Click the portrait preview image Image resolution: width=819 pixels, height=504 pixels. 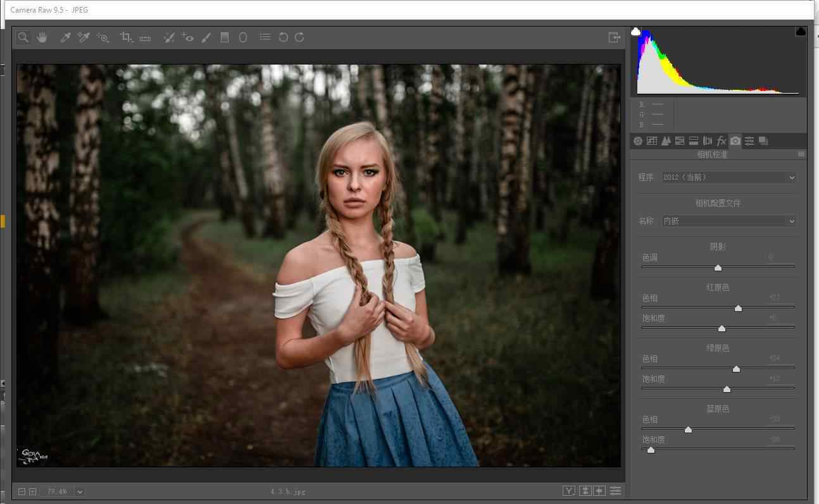318,266
